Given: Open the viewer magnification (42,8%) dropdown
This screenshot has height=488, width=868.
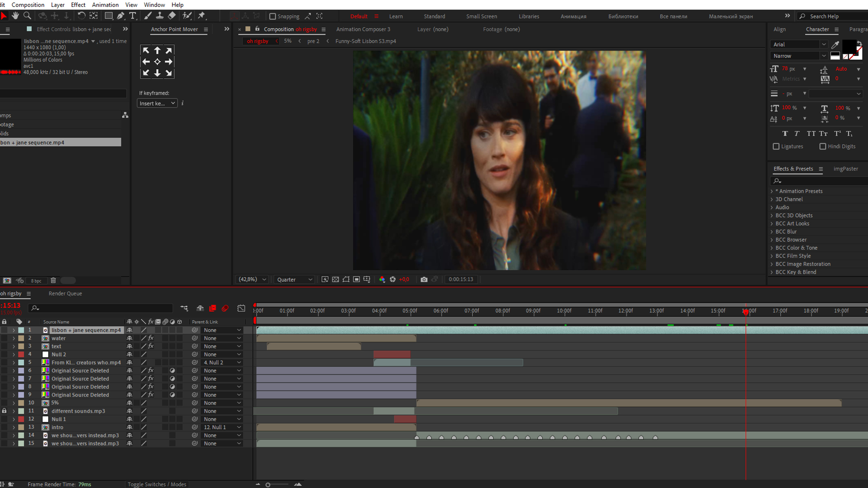Looking at the screenshot, I should click(252, 279).
